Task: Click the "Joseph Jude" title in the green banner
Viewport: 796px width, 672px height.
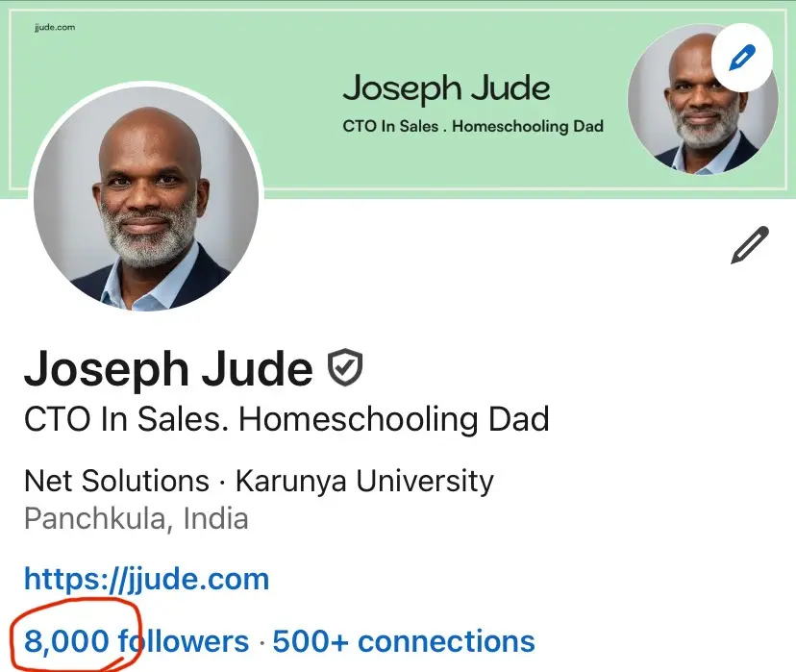Action: coord(446,89)
